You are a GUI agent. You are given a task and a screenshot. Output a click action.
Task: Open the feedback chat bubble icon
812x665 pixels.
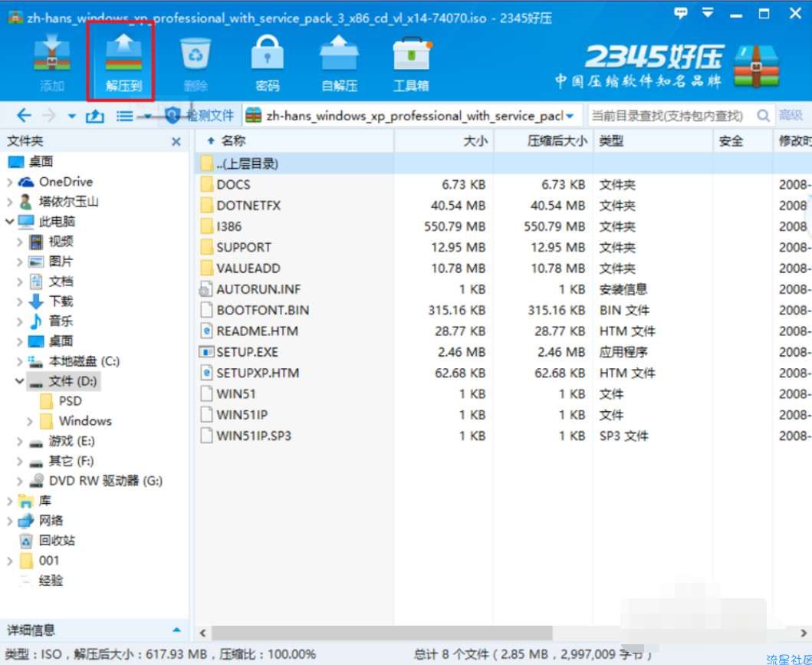pos(681,14)
